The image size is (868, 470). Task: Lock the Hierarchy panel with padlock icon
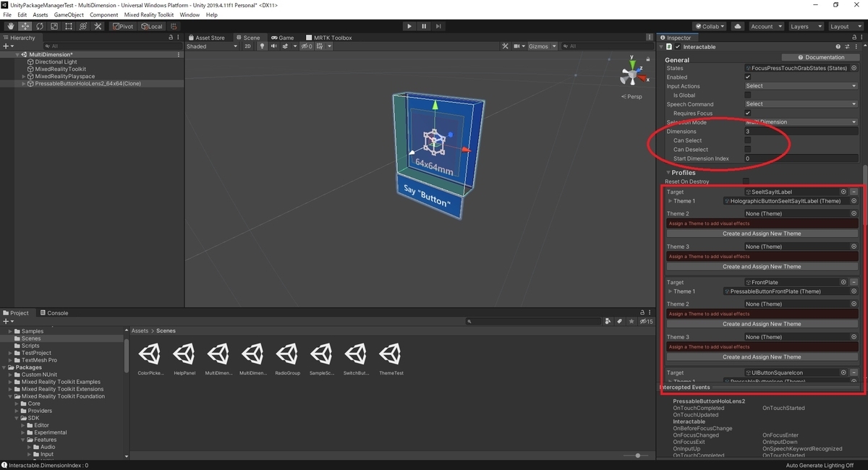pyautogui.click(x=171, y=38)
